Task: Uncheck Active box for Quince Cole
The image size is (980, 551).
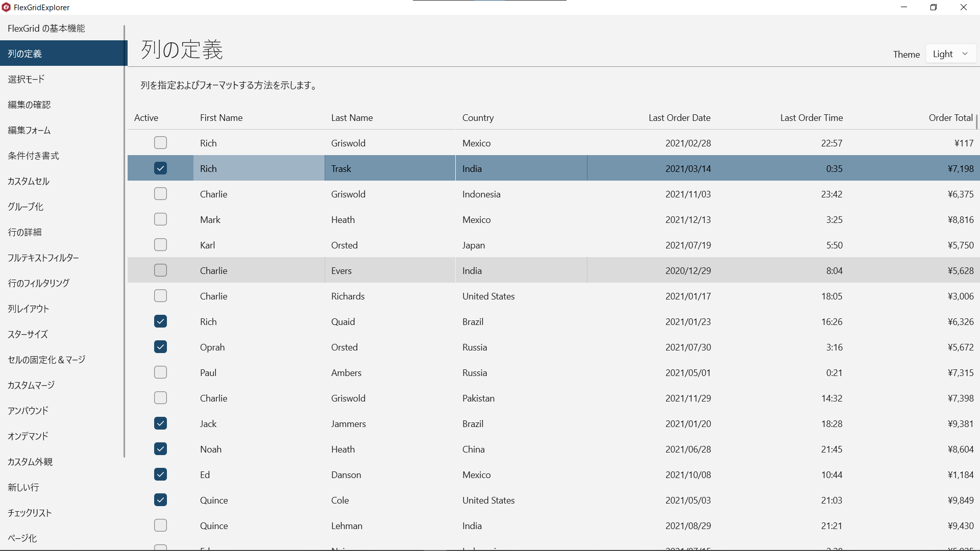Action: coord(160,500)
